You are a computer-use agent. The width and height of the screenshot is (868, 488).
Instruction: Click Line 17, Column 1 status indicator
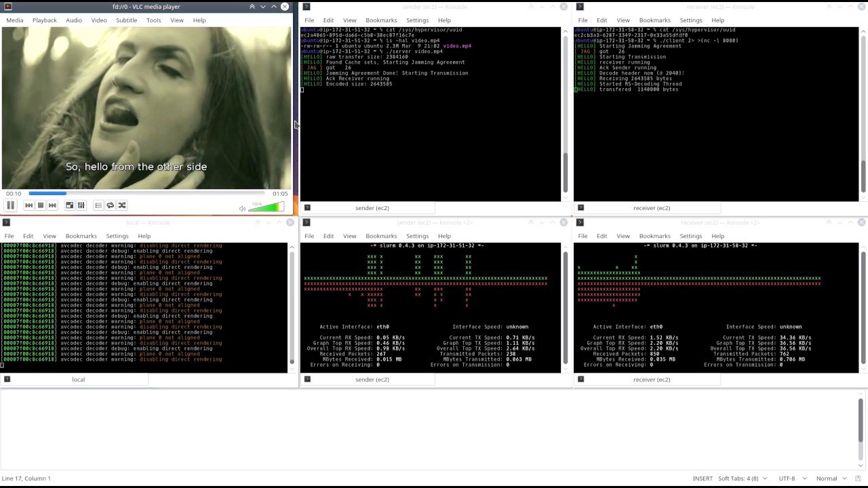point(26,479)
